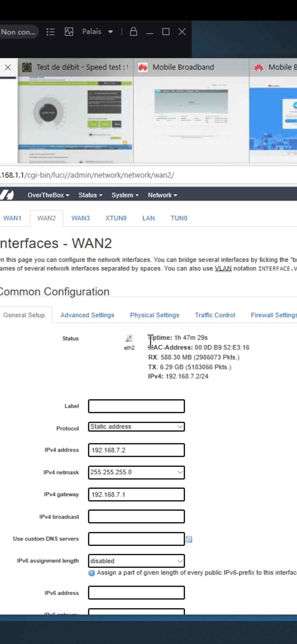297x644 pixels.
Task: Click the OverTheBox logo icon
Action: point(7,195)
